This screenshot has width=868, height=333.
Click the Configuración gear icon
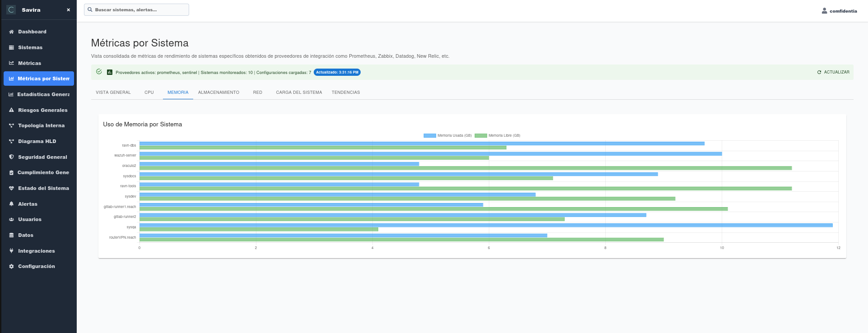11,267
